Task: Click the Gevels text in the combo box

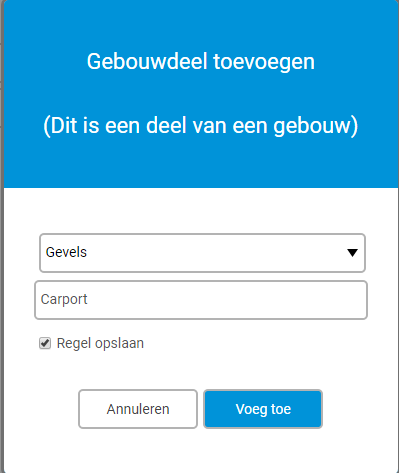Action: point(66,252)
